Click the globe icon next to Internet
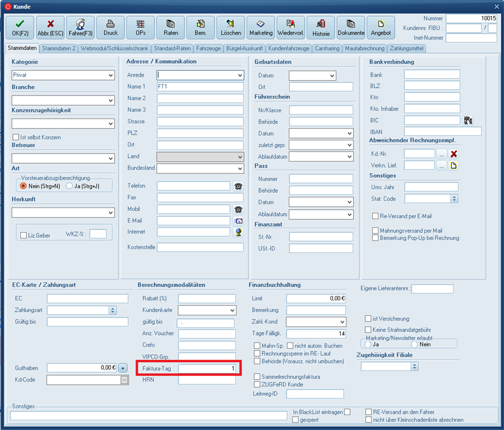The image size is (504, 430). coord(238,232)
